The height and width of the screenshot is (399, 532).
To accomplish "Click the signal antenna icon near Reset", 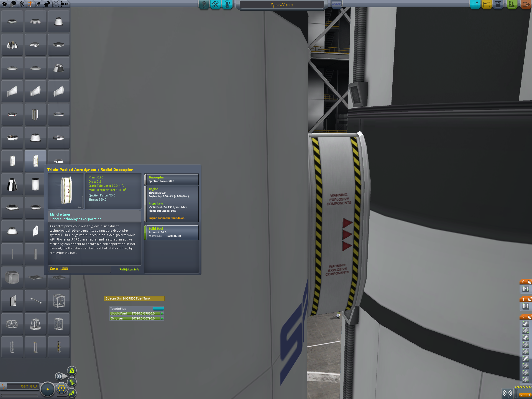I will [508, 393].
